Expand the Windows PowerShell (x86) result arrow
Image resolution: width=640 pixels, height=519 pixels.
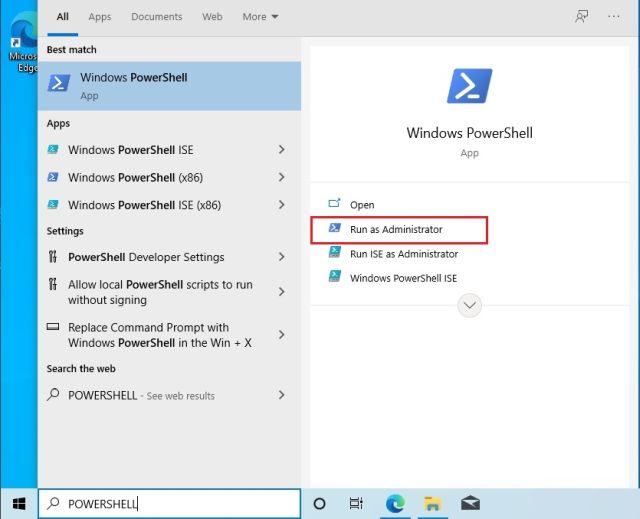(281, 177)
